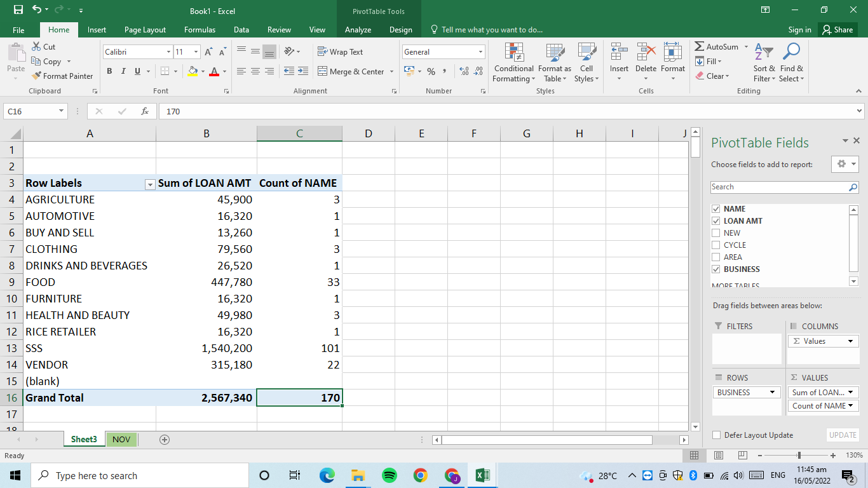
Task: Check the NEW field checkbox
Action: [716, 233]
